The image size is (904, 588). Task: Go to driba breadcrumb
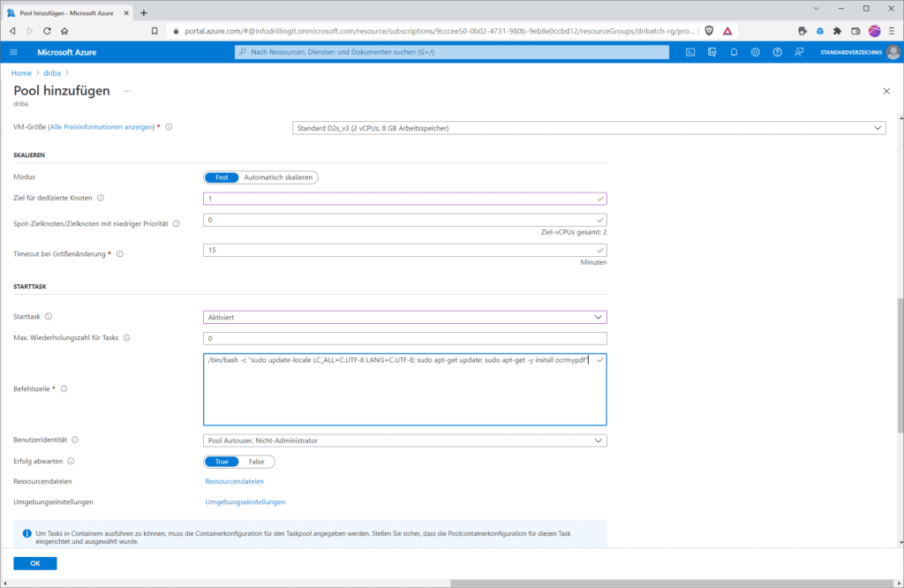tap(52, 73)
